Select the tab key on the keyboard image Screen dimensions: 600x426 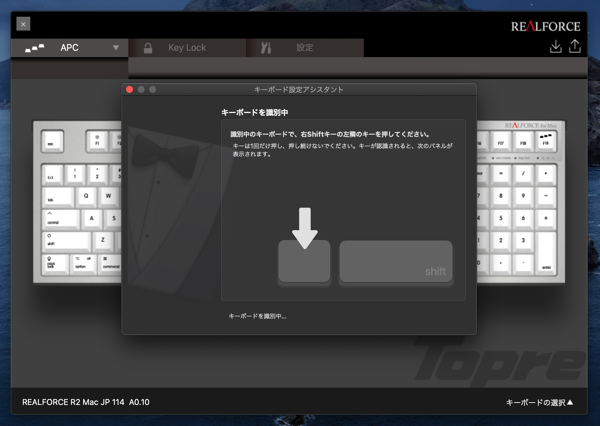59,196
